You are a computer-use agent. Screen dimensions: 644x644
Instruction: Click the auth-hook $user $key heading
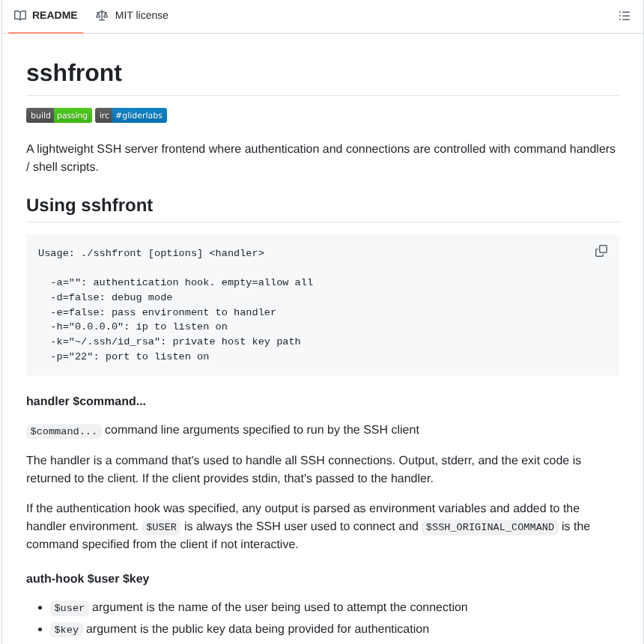[88, 579]
